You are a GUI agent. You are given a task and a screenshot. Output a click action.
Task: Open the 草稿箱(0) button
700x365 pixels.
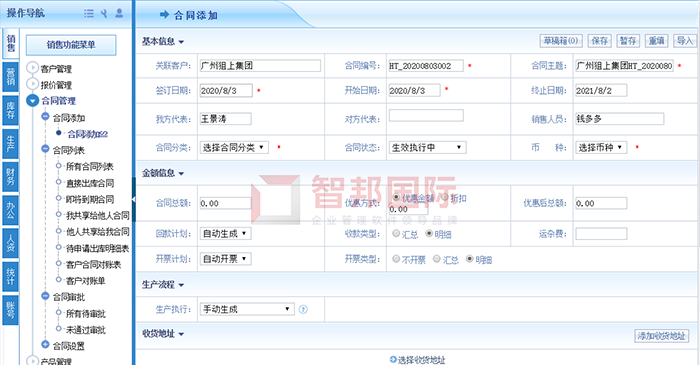(x=560, y=41)
